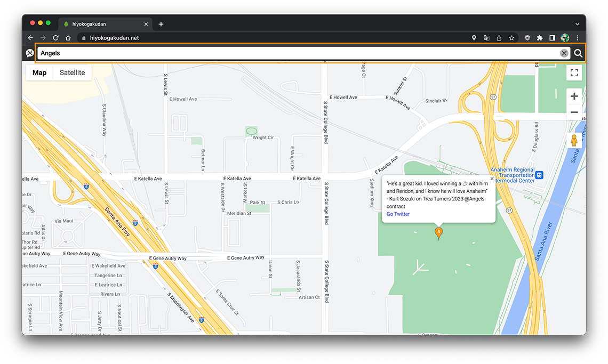Screen dimensions: 608x364
Task: Switch to Map view
Action: click(x=39, y=72)
